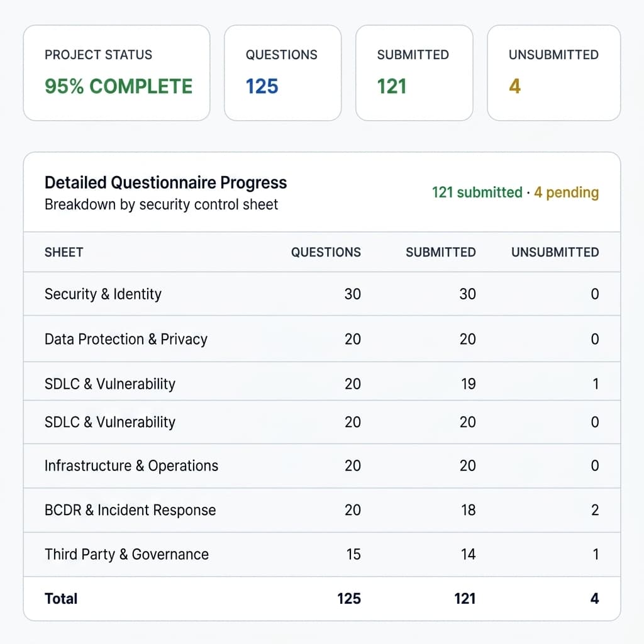Click Data Protection & Privacy submitted count 20

(467, 339)
